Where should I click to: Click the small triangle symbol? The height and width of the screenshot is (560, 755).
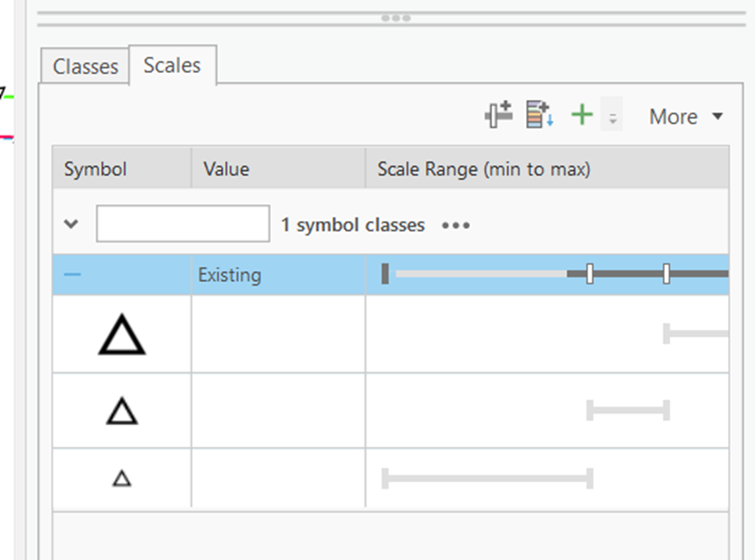pyautogui.click(x=122, y=479)
